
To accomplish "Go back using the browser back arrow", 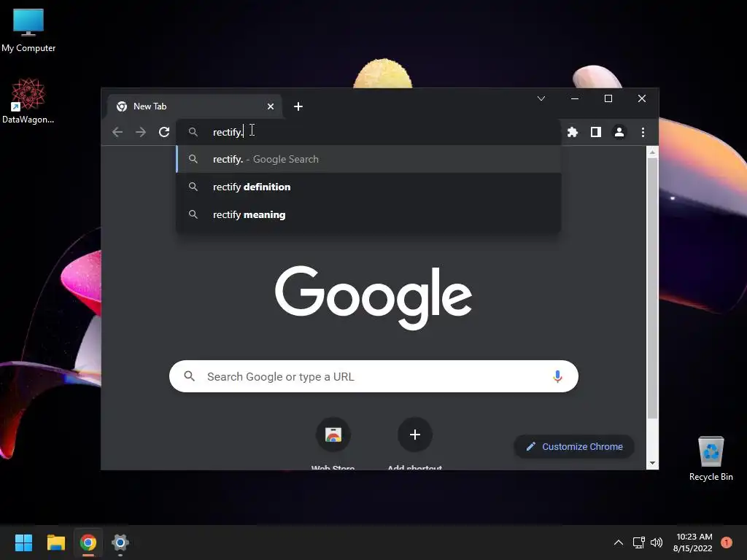I will coord(117,132).
